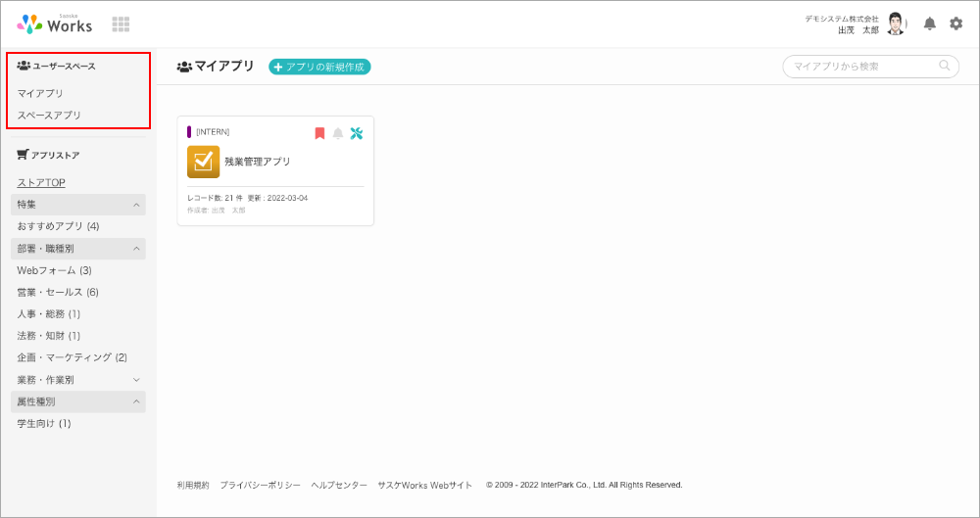Open プライバシーポリシー footer link
Viewport: 980px width, 518px height.
point(260,485)
